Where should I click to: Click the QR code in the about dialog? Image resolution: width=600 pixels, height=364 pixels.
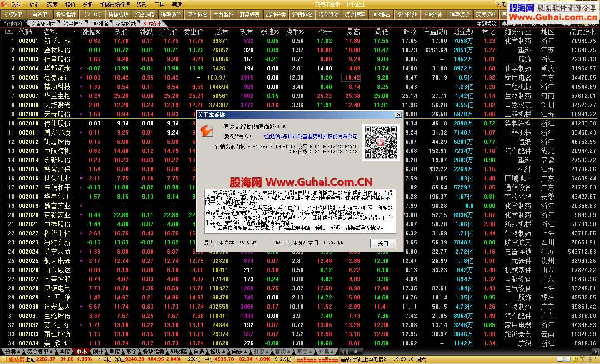click(x=381, y=142)
